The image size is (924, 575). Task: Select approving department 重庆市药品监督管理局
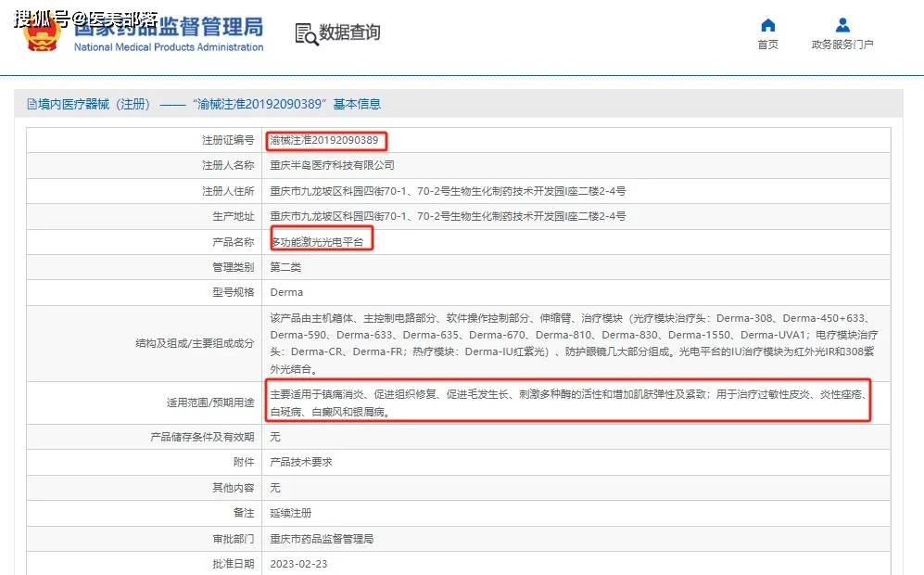tap(322, 539)
